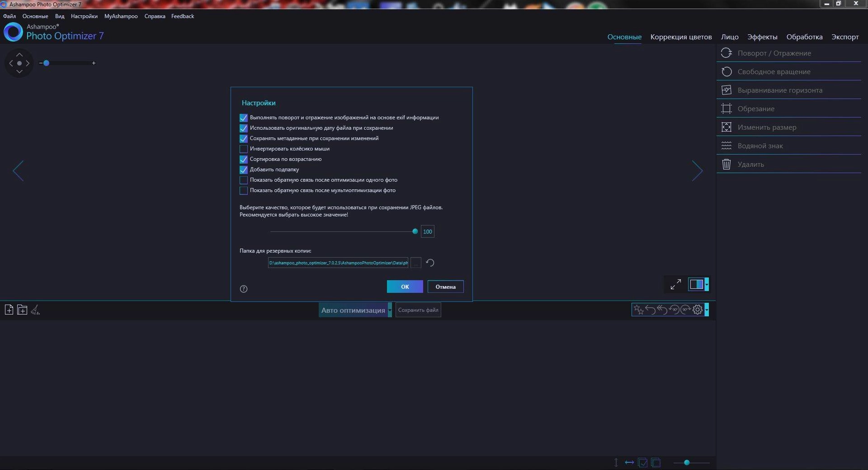868x470 pixels.
Task: Click the add folder icon in the bottom toolbar
Action: click(22, 310)
